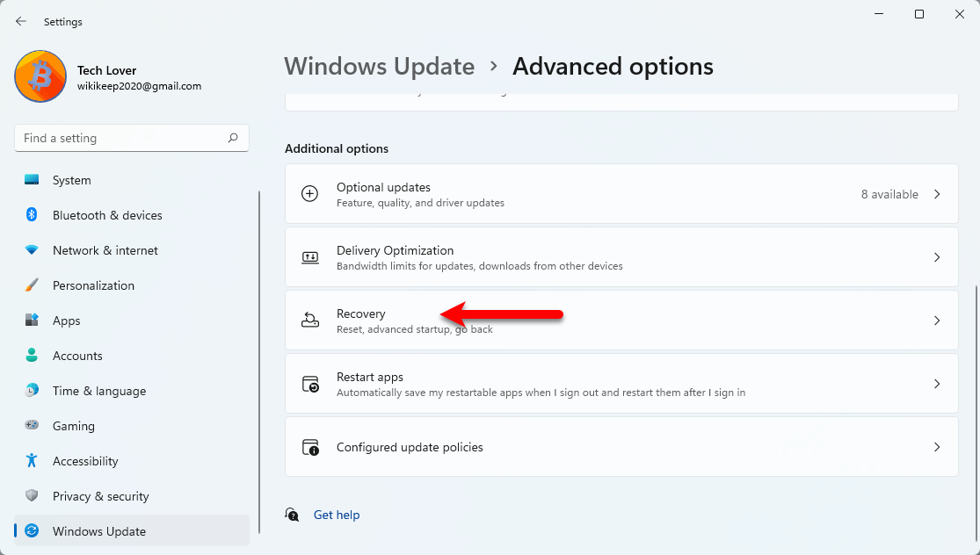Screen dimensions: 980x555
Task: Open Configured update policies
Action: click(x=621, y=447)
